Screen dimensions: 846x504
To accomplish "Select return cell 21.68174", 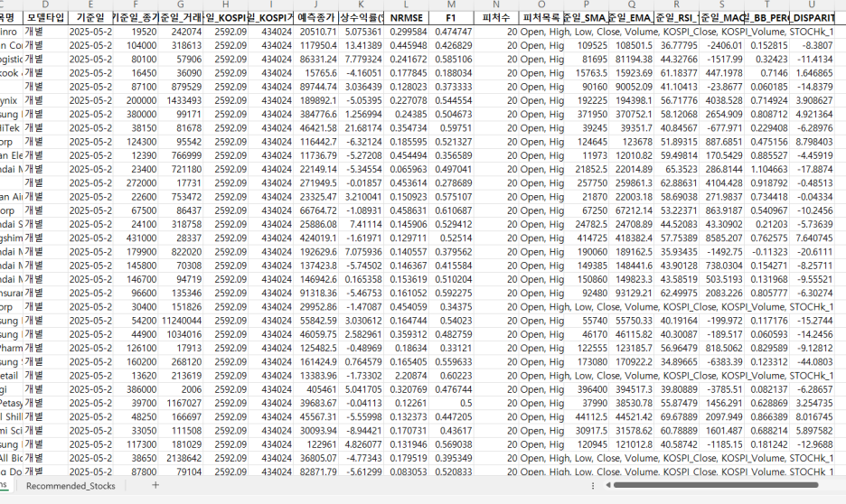I will tap(361, 127).
